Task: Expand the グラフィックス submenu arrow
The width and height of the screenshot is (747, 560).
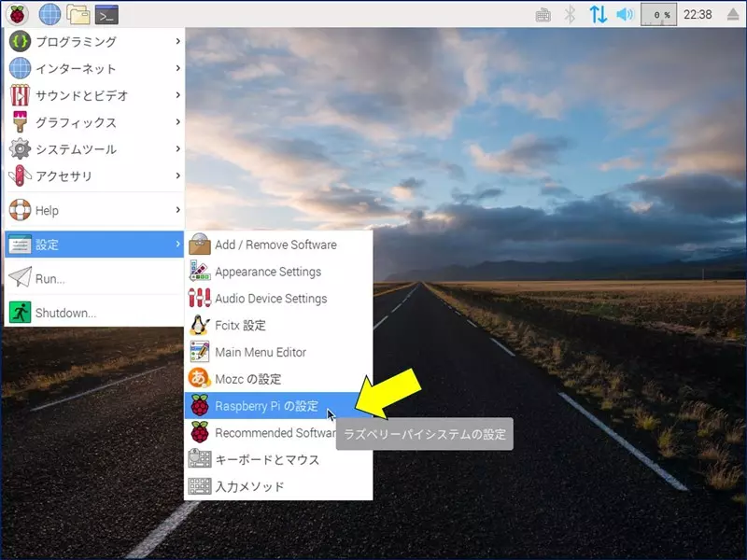Action: [177, 122]
